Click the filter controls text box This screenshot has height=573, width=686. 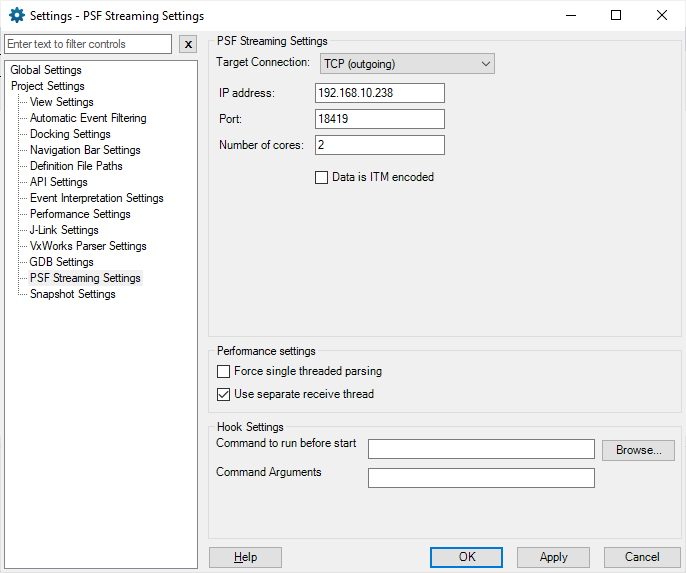[x=88, y=45]
